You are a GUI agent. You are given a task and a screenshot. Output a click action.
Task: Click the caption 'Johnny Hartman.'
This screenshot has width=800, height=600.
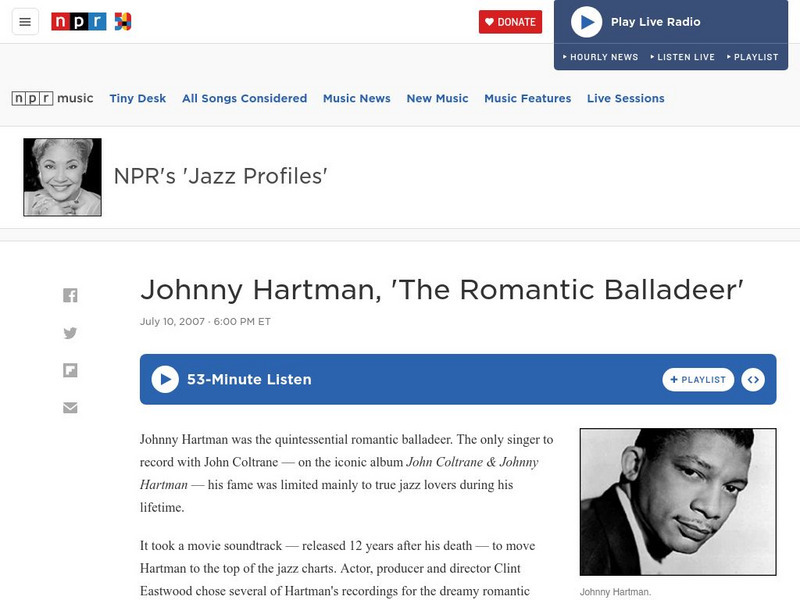pyautogui.click(x=615, y=592)
